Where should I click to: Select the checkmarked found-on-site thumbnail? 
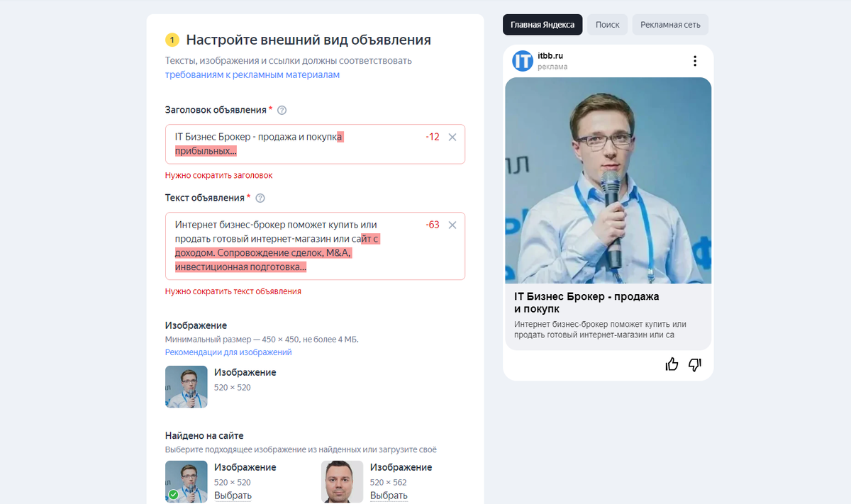tap(187, 481)
